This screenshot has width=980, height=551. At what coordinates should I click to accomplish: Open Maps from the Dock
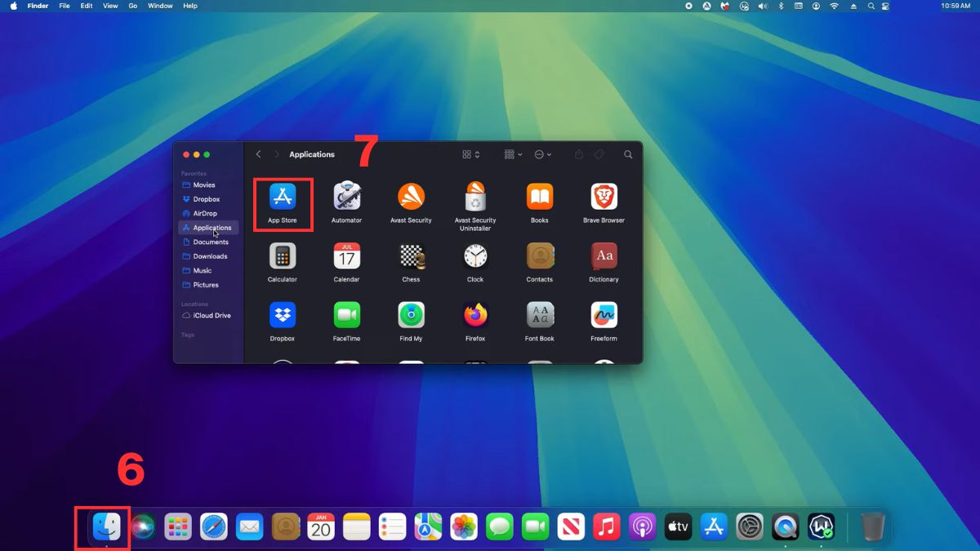pyautogui.click(x=428, y=527)
